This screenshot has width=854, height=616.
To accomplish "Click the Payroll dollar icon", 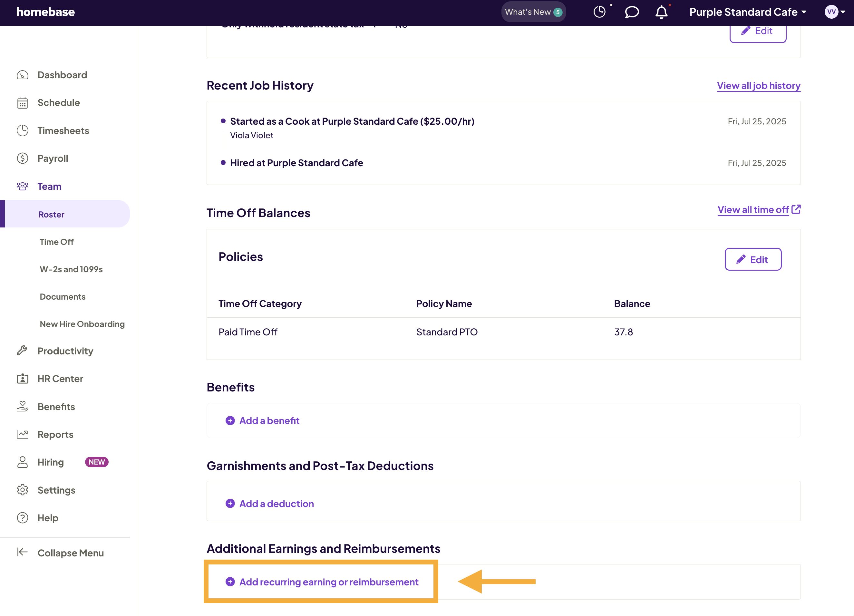I will coord(23,159).
